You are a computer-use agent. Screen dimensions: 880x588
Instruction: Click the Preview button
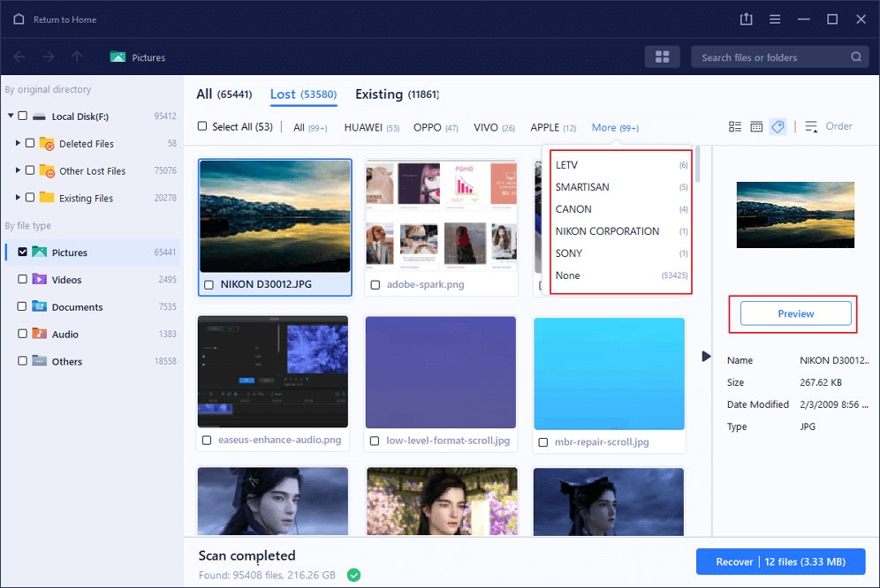795,313
